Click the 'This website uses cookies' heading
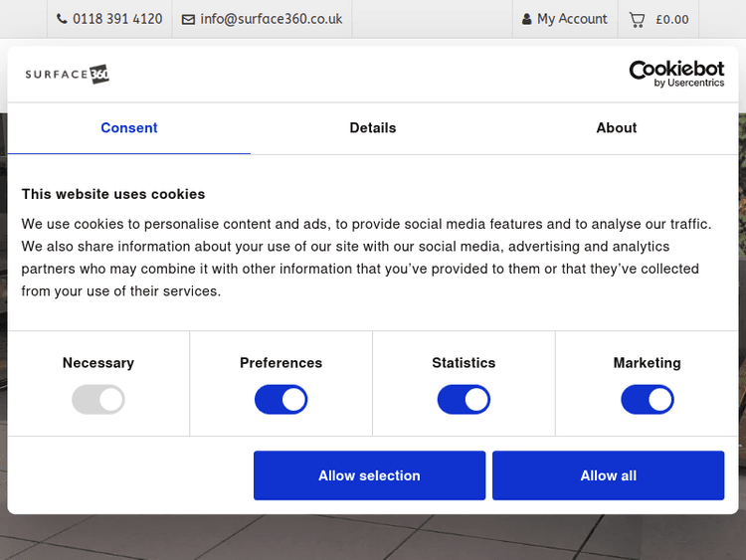This screenshot has width=746, height=560. pos(113,194)
